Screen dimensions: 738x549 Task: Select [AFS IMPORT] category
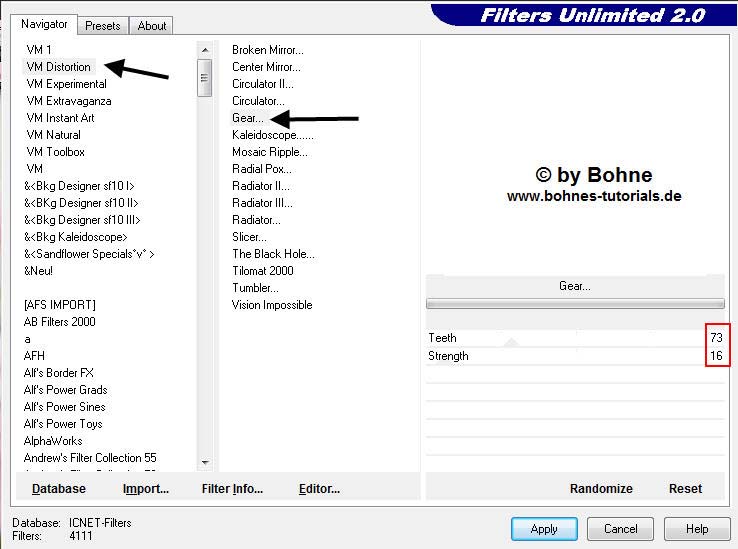pyautogui.click(x=59, y=305)
